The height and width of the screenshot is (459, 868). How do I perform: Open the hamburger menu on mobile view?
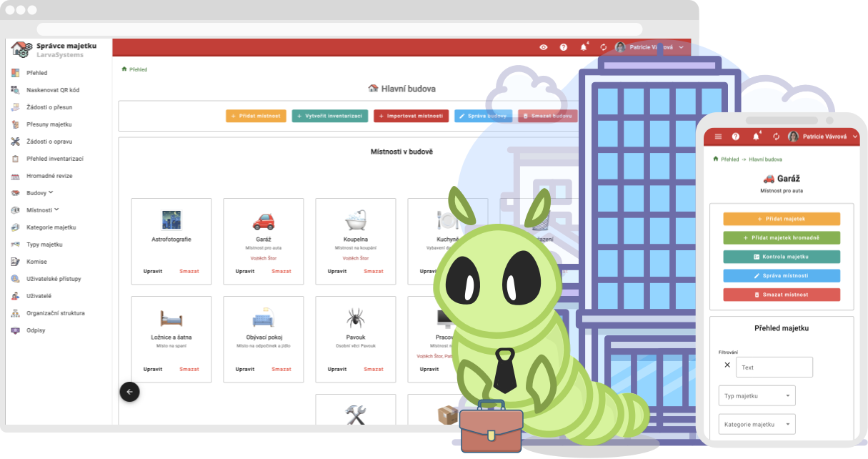tap(718, 137)
